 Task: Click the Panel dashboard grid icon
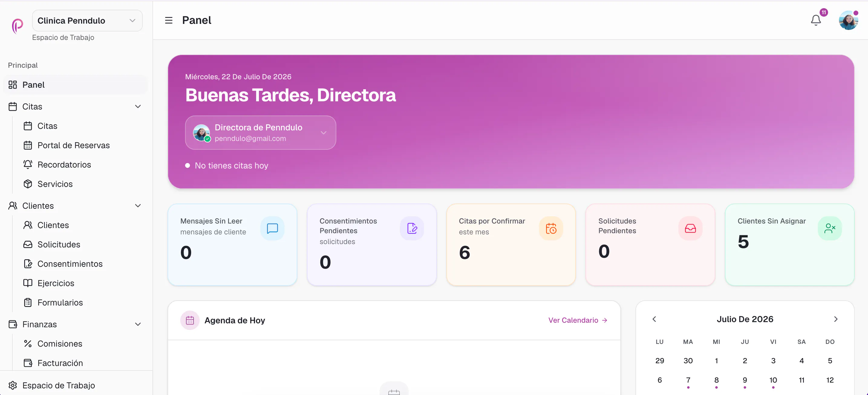[x=13, y=85]
